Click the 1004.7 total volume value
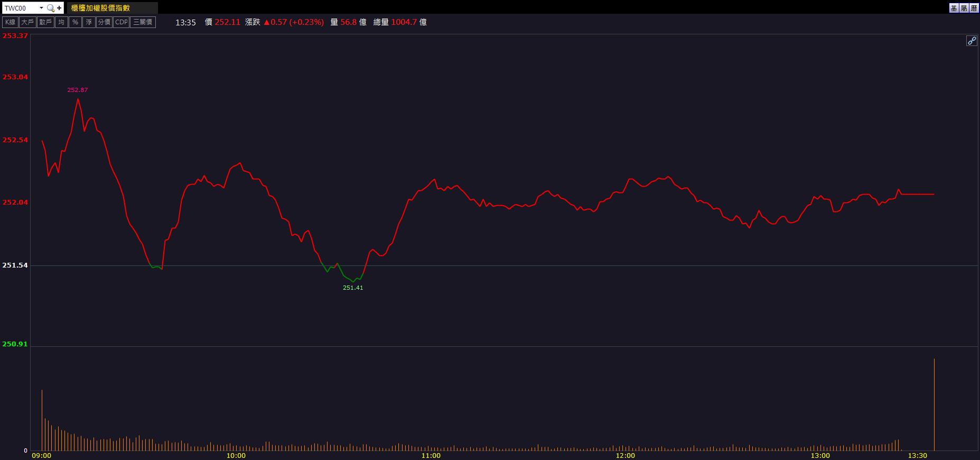Screen dimensions: 980x460 [404, 22]
